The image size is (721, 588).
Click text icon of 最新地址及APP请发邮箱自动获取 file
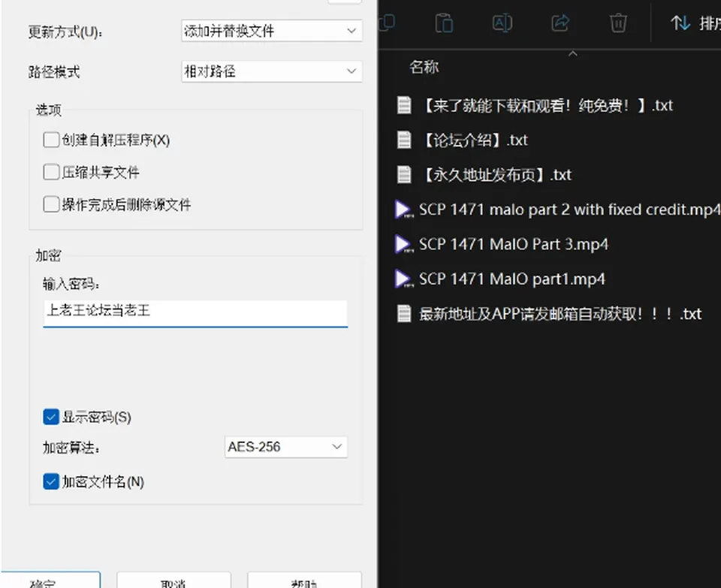click(404, 314)
